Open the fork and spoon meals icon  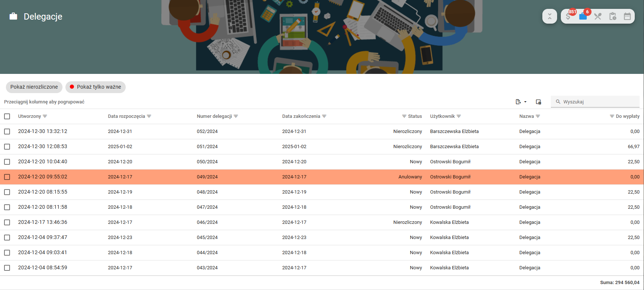coord(598,16)
